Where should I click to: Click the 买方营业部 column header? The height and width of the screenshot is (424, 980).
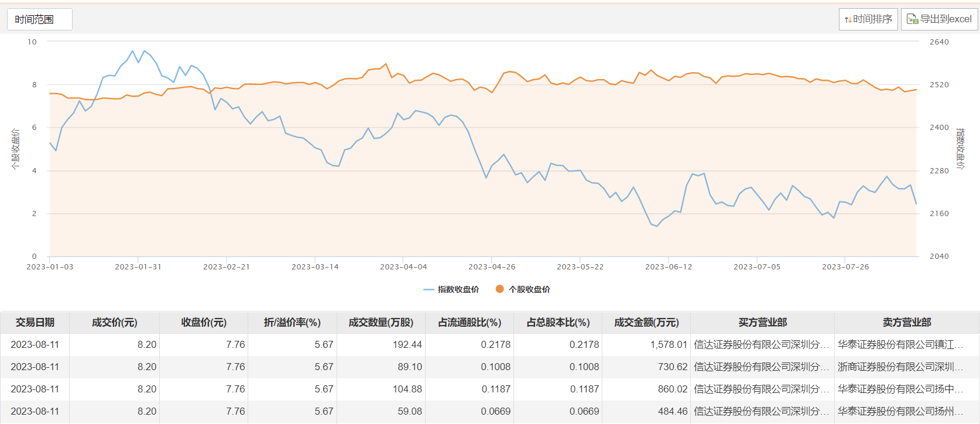762,323
